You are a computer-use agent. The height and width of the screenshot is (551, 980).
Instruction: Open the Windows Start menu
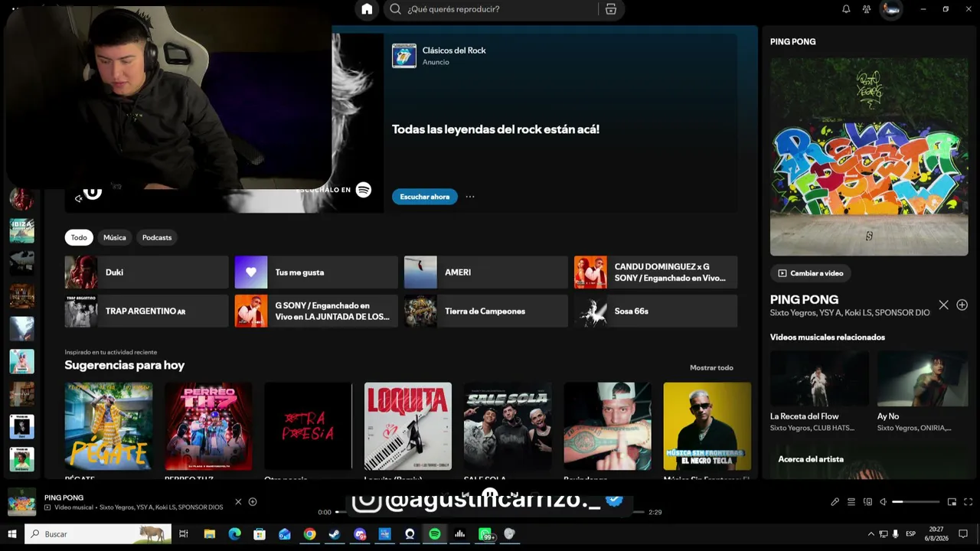[12, 534]
